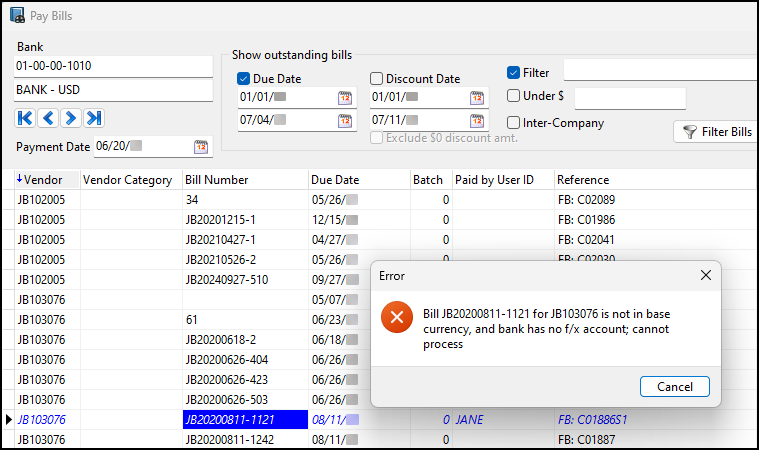Image resolution: width=759 pixels, height=450 pixels.
Task: Go to previous bank record arrow
Action: tap(48, 118)
